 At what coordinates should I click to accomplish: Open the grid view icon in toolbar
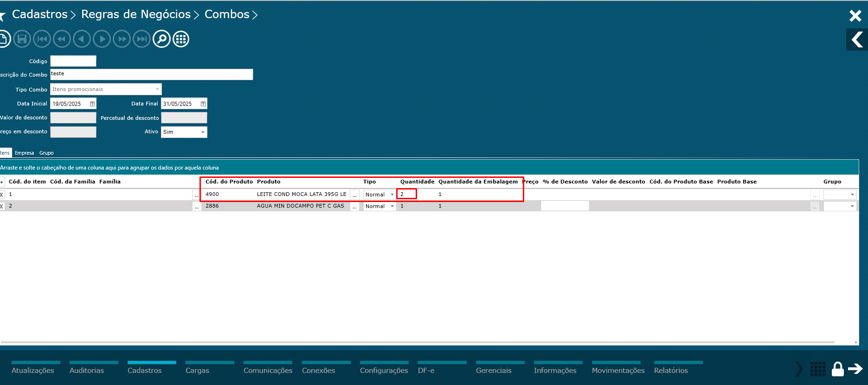point(181,39)
